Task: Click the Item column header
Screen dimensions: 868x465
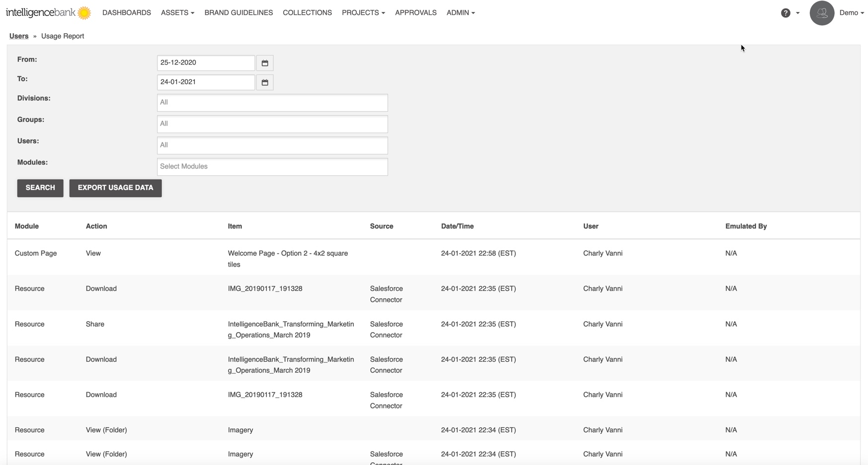Action: pos(235,226)
